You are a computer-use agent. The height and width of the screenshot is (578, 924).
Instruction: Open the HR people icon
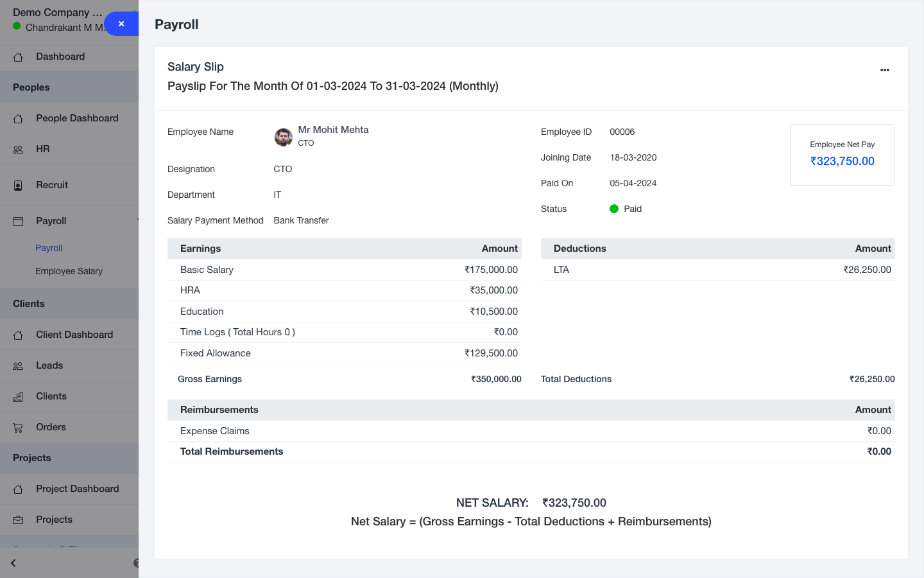click(18, 150)
